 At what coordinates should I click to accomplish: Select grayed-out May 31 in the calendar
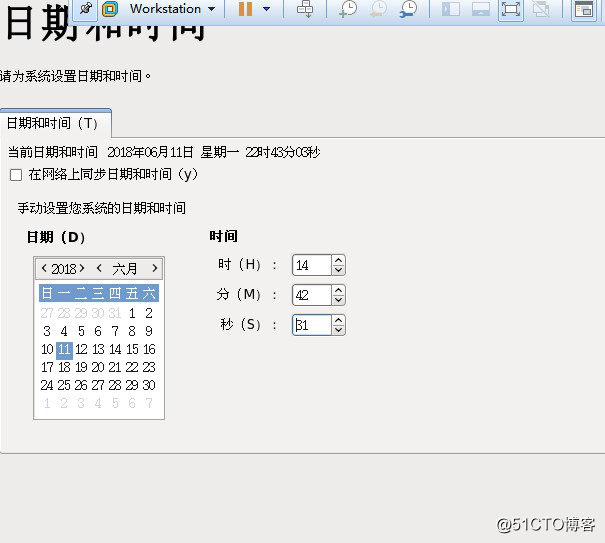[x=115, y=313]
